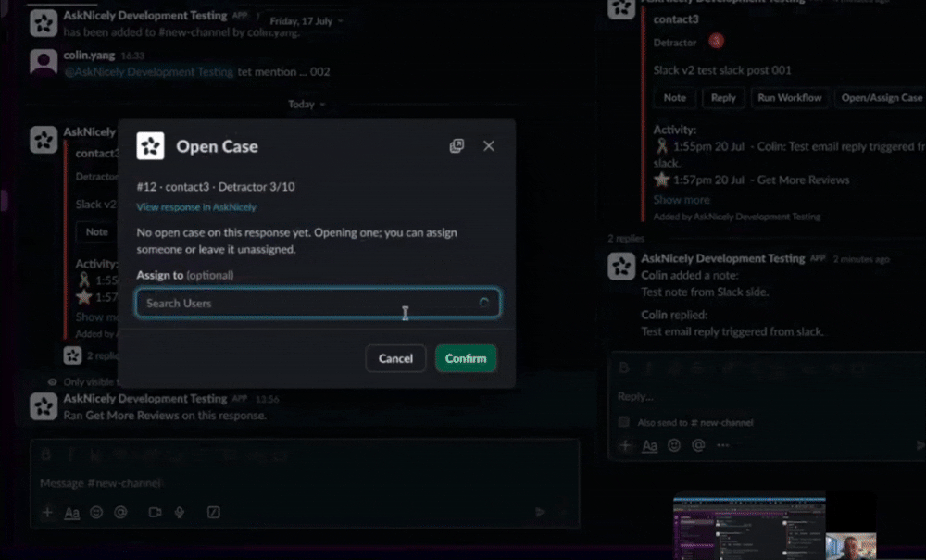This screenshot has width=926, height=560.
Task: Send the thread reply
Action: [920, 445]
